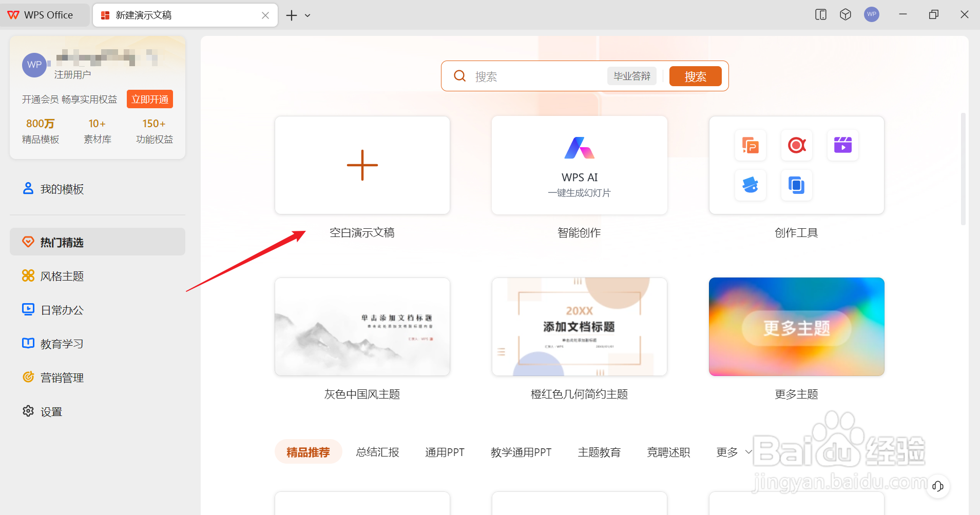Open 我的模板 in the sidebar
Screen dimensions: 980x515
(98, 189)
